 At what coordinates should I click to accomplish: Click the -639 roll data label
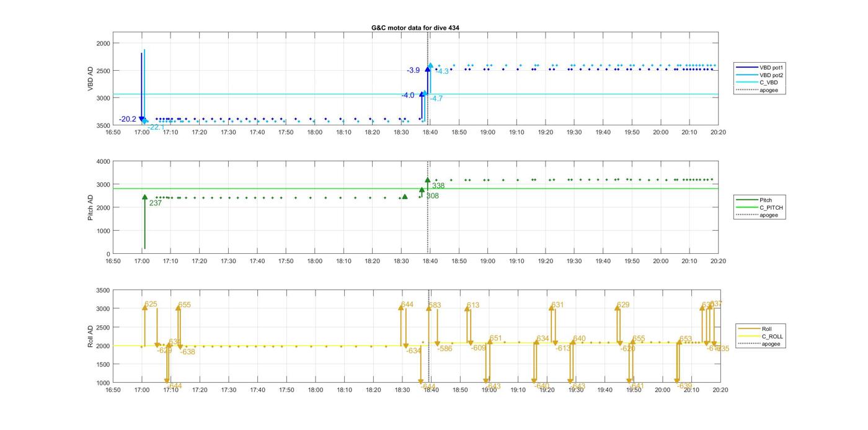point(684,386)
